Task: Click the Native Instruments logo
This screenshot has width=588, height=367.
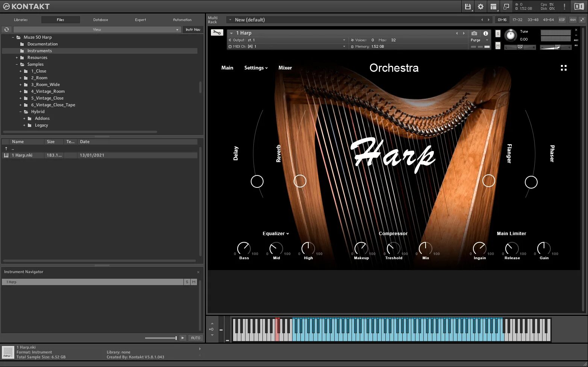Action: click(x=579, y=6)
